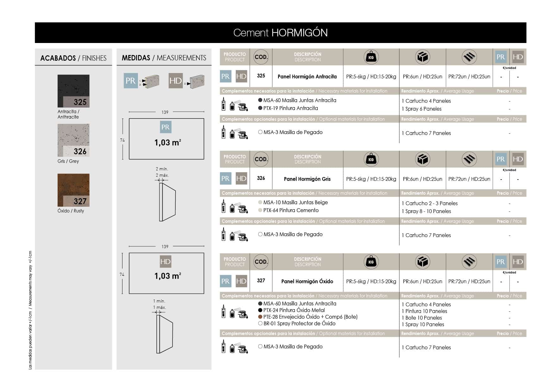Click the box packaging icon in the 325 header
Image resolution: width=555 pixels, height=392 pixels.
pos(422,57)
